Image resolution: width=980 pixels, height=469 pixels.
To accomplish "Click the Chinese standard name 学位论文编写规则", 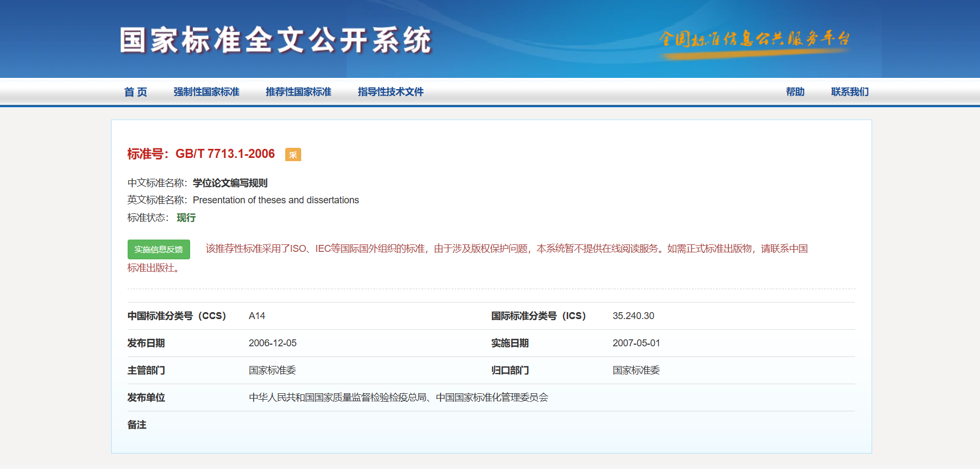I will coord(230,183).
